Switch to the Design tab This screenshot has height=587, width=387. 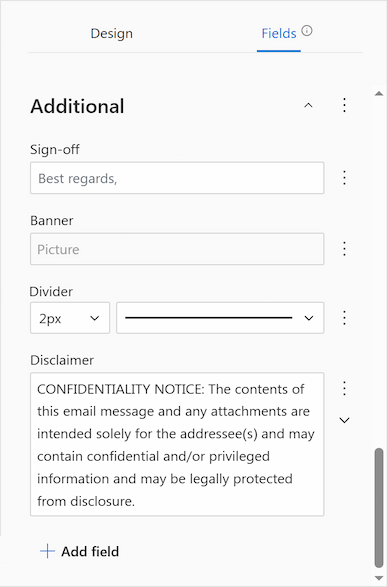[112, 33]
